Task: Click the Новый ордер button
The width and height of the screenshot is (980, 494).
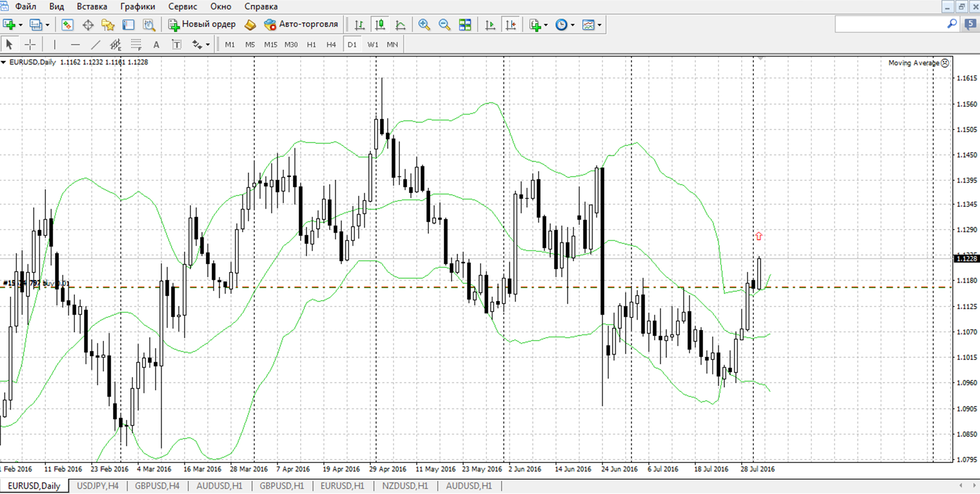Action: click(202, 24)
